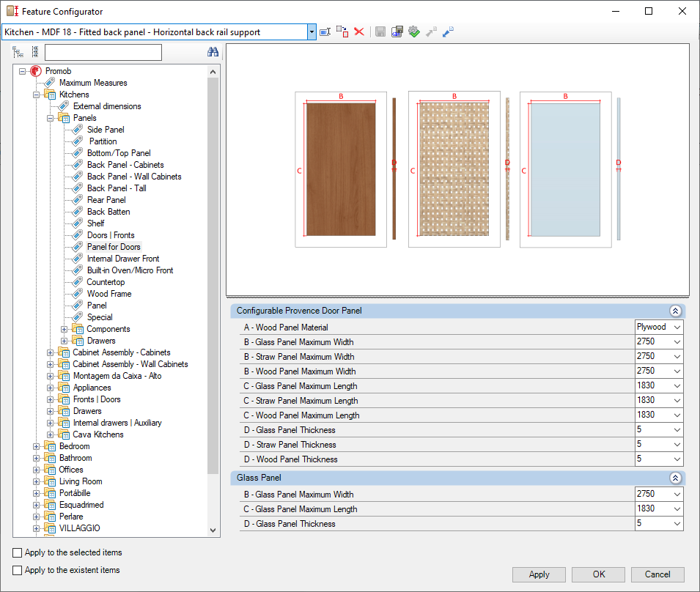Image resolution: width=700 pixels, height=592 pixels.
Task: Click the tag icon beside Side Panel
Action: 78,130
